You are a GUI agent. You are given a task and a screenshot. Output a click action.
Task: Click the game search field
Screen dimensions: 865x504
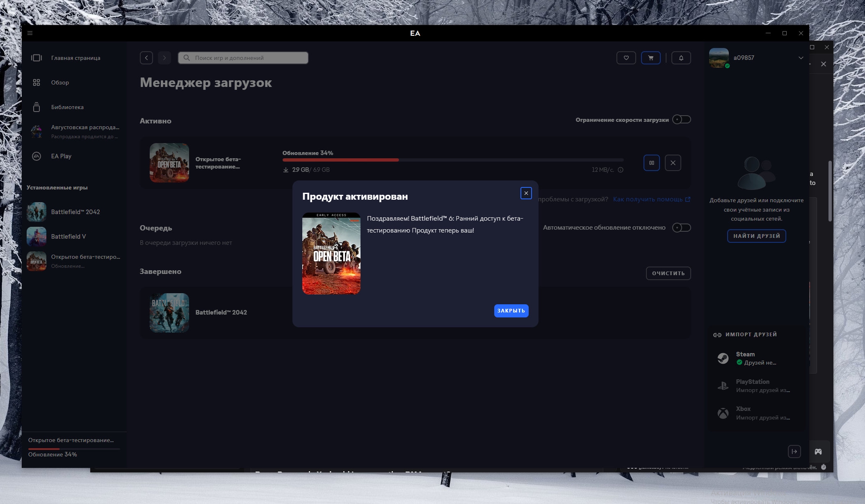[243, 58]
